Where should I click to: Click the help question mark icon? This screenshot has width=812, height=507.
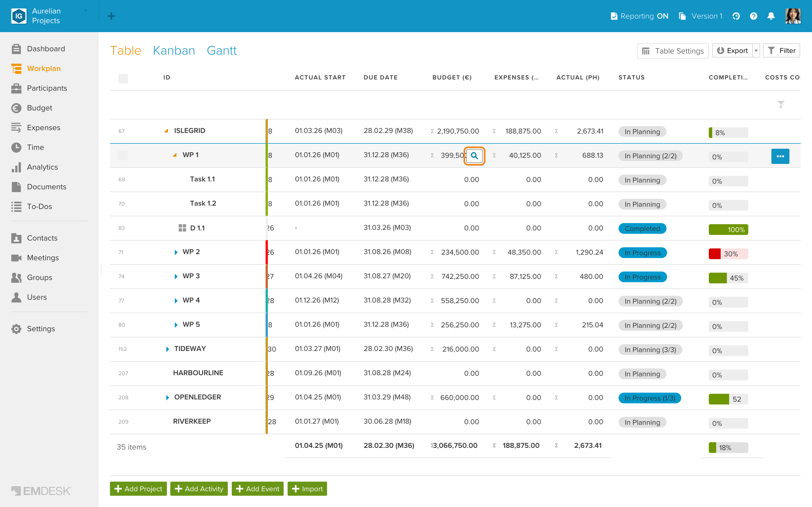tap(754, 16)
